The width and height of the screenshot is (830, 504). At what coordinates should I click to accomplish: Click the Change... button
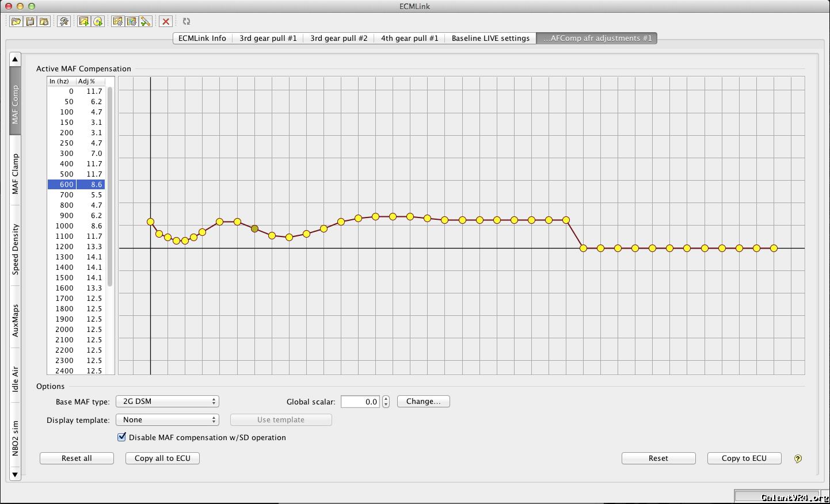click(x=423, y=402)
